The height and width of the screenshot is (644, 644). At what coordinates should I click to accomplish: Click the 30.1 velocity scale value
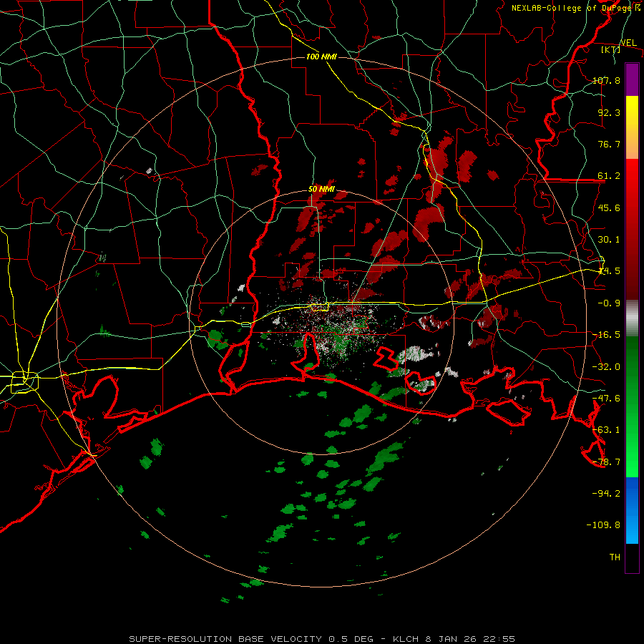coord(609,239)
